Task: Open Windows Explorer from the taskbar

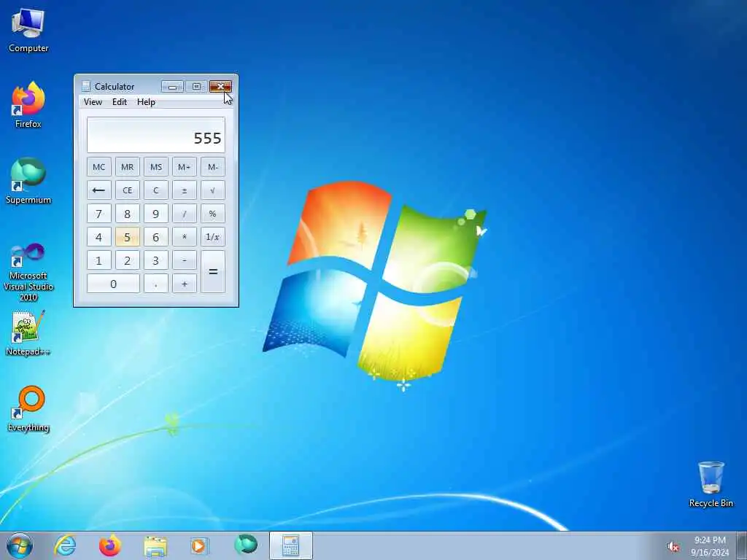Action: (155, 545)
